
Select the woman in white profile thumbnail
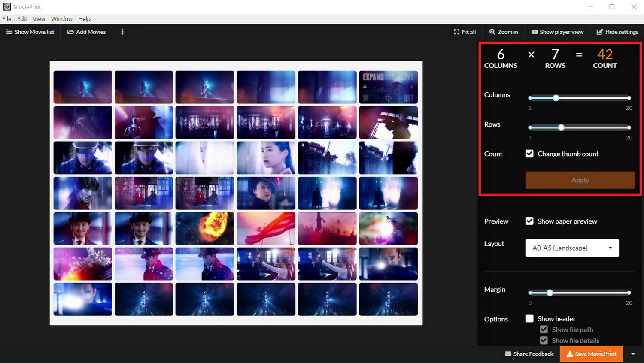coord(266,158)
